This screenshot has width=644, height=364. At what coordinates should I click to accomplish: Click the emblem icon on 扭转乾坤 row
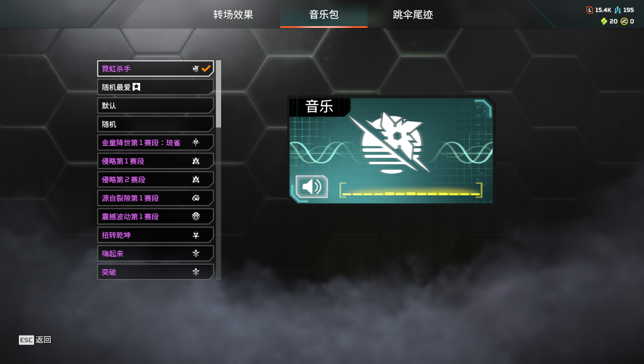click(196, 235)
